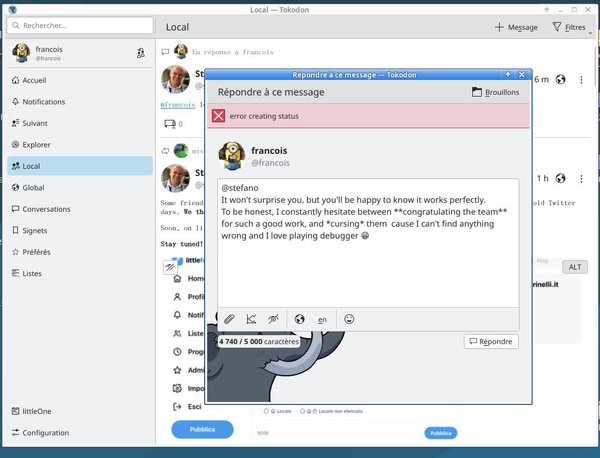Open the Accueil home timeline
This screenshot has width=600, height=458.
pyautogui.click(x=80, y=80)
